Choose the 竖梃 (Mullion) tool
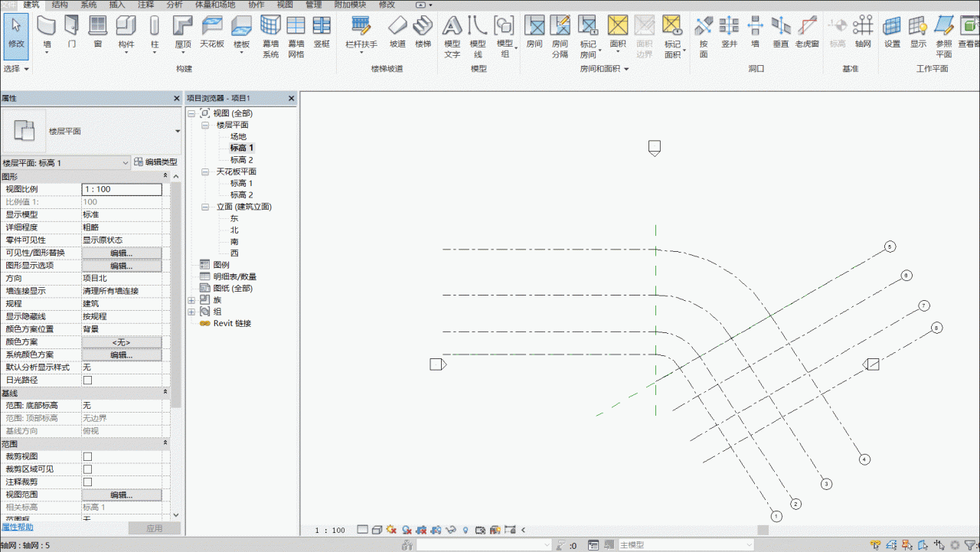This screenshot has width=980, height=552. [x=322, y=34]
